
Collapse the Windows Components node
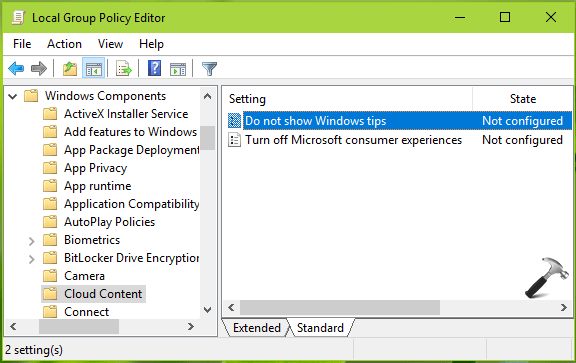tap(13, 97)
